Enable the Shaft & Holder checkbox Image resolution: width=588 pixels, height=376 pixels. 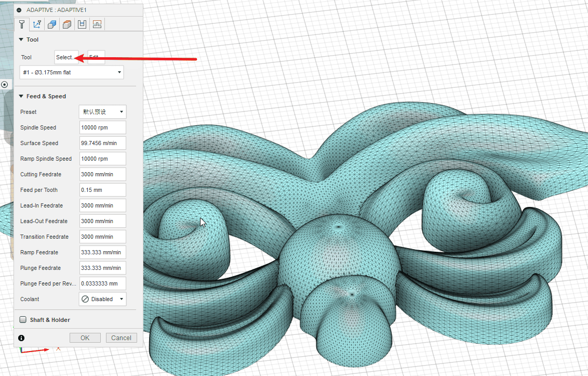click(x=23, y=320)
